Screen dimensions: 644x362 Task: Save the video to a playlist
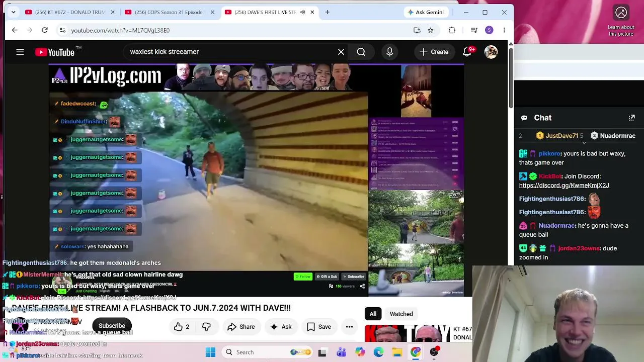(x=319, y=327)
